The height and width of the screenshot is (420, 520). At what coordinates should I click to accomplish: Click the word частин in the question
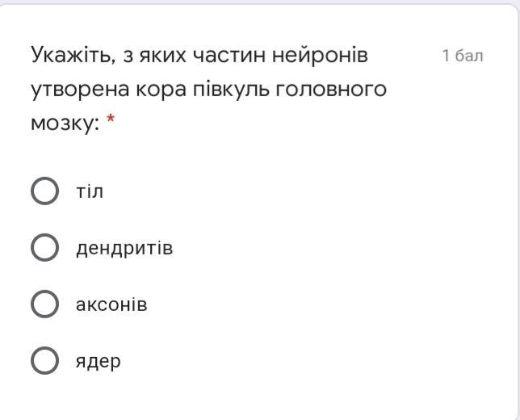pyautogui.click(x=229, y=56)
